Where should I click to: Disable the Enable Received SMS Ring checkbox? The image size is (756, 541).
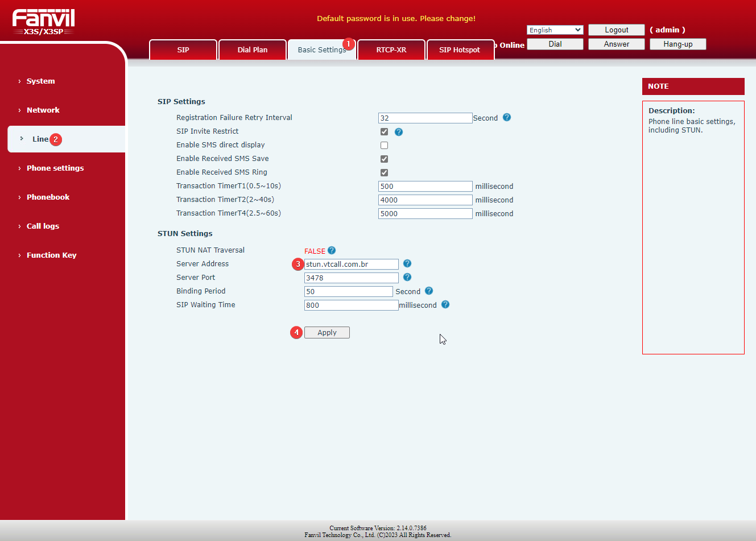coord(385,172)
